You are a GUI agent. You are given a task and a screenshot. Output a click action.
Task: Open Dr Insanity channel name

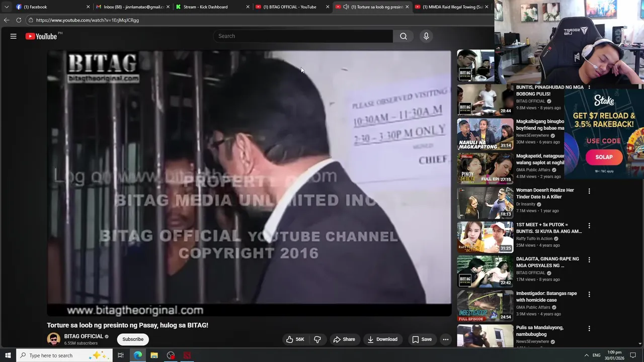(526, 204)
